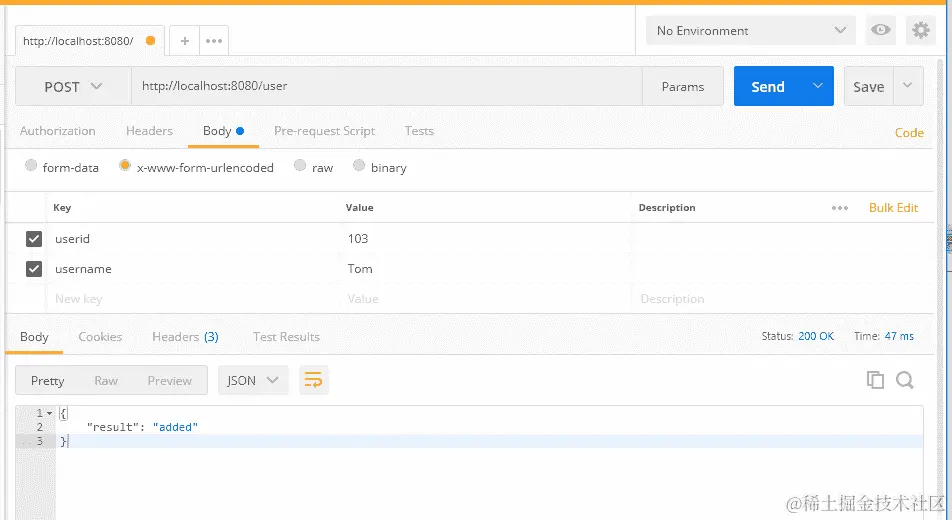Select response Body tab
The height and width of the screenshot is (520, 952).
(x=34, y=337)
